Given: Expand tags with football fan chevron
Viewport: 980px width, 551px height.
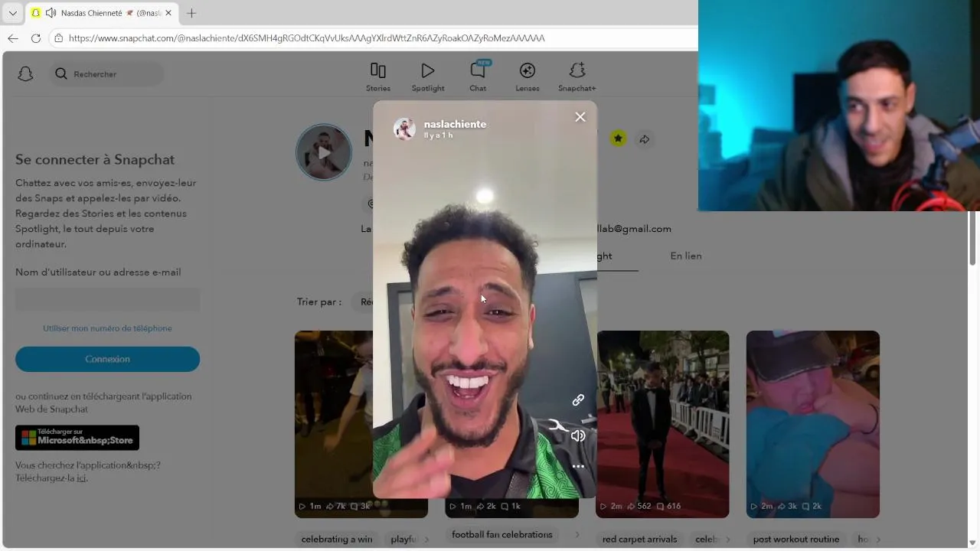Looking at the screenshot, I should click(577, 535).
